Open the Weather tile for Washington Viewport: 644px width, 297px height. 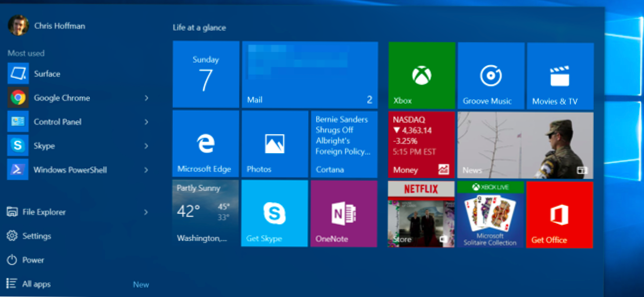[205, 213]
